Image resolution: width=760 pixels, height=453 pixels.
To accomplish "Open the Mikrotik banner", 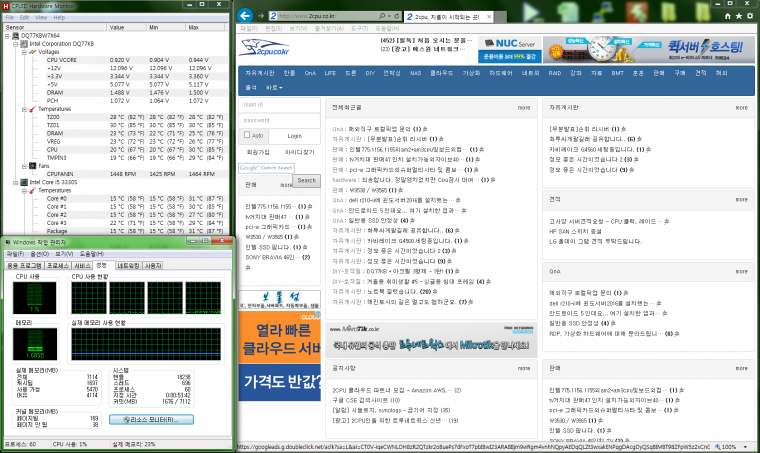I will click(431, 340).
